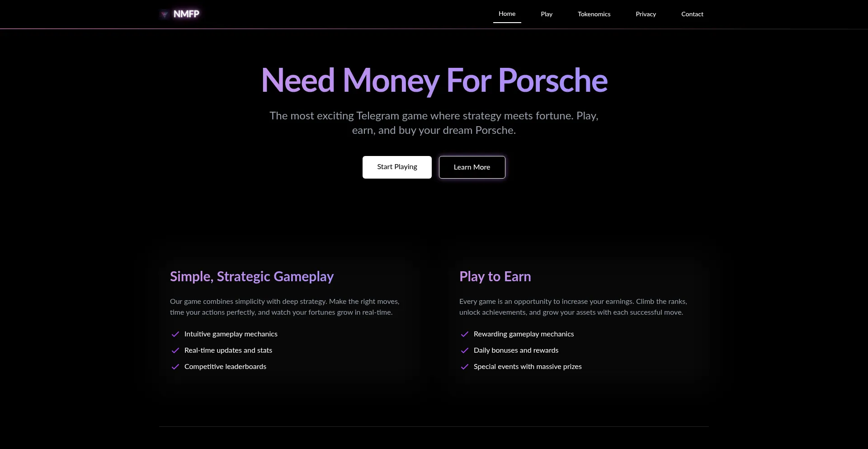Click the hero subtitle about the Telegram game
Image resolution: width=868 pixels, height=449 pixels.
tap(434, 123)
